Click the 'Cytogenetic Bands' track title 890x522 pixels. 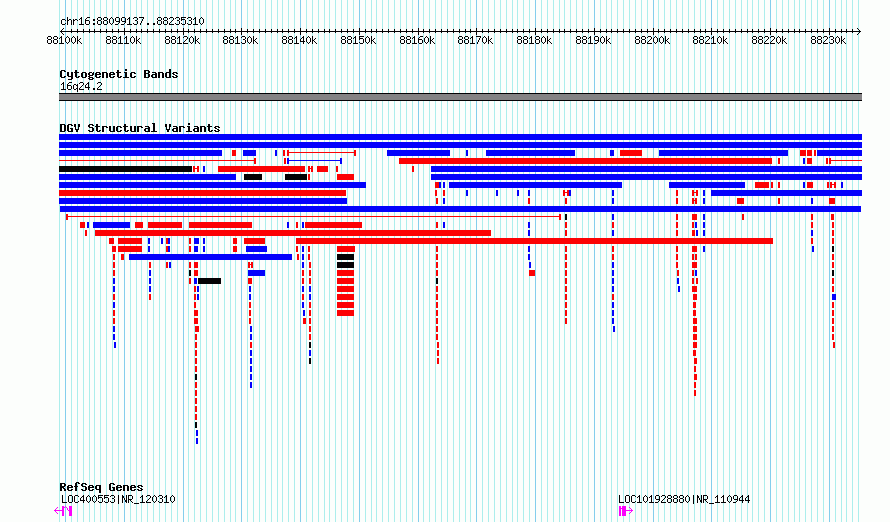pos(119,74)
